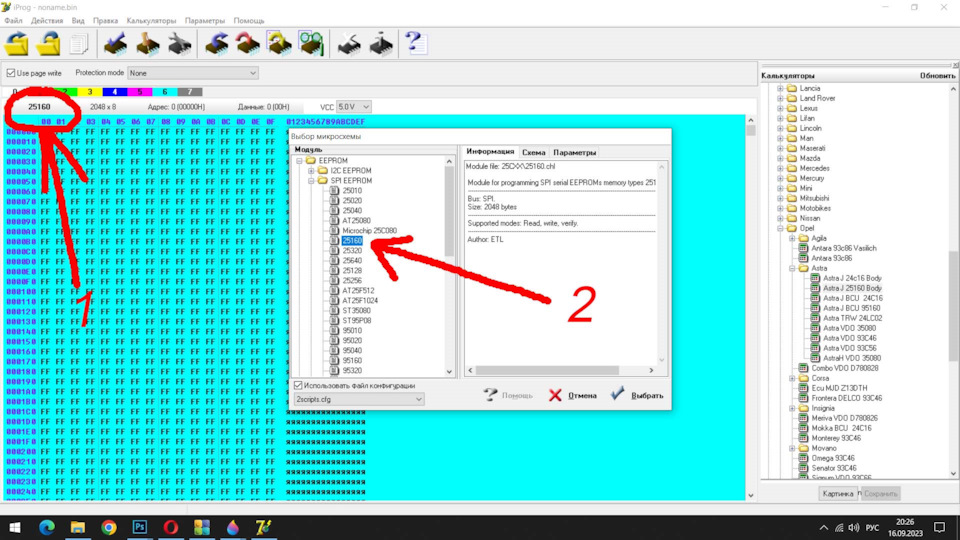Click the 25160 chip selection button
Image resolution: width=960 pixels, height=540 pixels.
point(39,107)
